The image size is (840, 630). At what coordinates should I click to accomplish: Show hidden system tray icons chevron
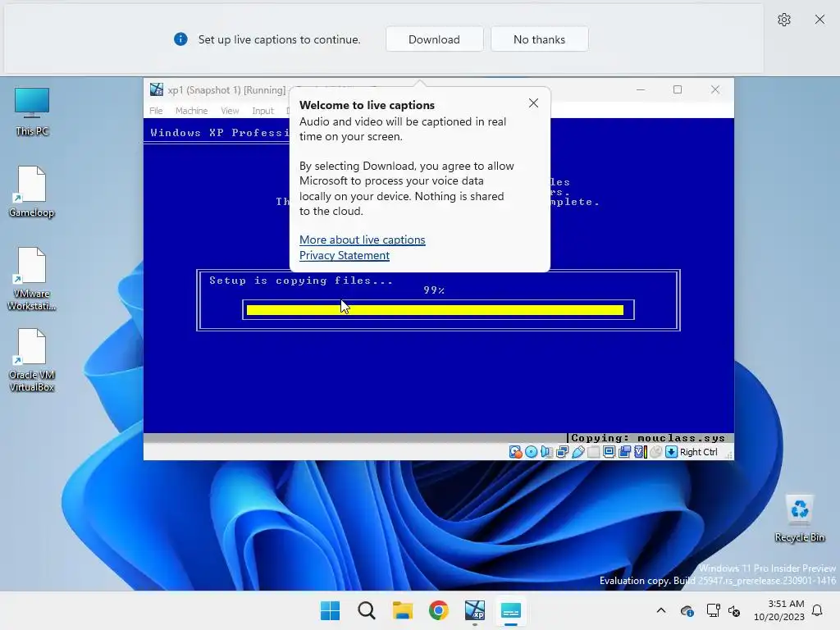(x=661, y=610)
